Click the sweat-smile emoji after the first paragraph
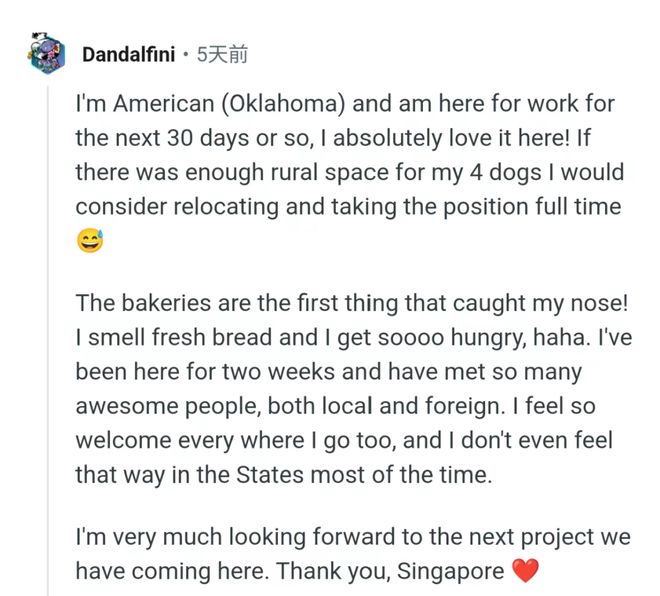Image resolution: width=660 pixels, height=596 pixels. (x=89, y=241)
